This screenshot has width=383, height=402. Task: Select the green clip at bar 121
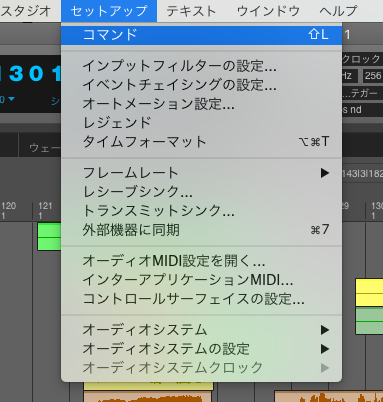click(x=49, y=237)
